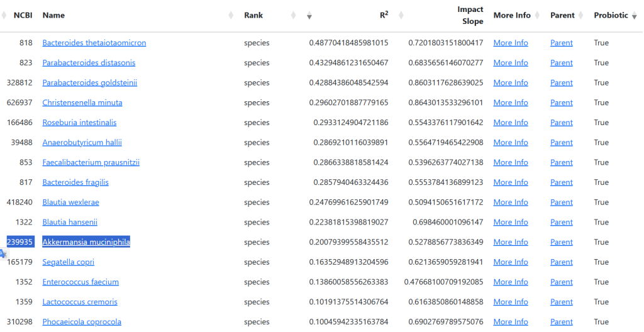Open Parent link for Segatella copri
The image size is (644, 332).
click(x=561, y=262)
